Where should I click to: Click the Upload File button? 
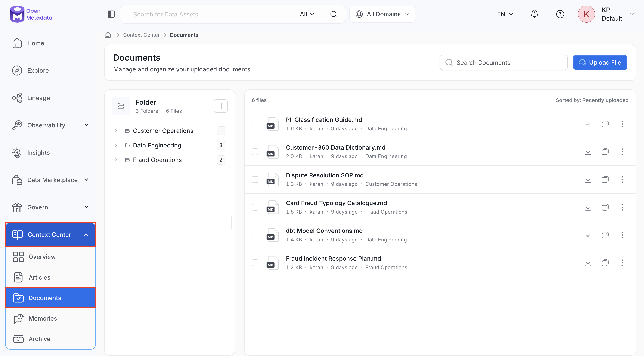point(600,62)
